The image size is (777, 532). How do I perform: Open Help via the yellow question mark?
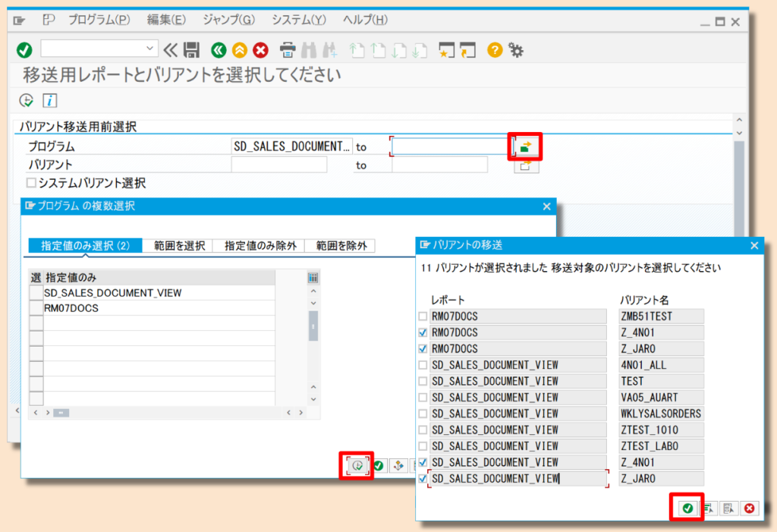pyautogui.click(x=495, y=49)
